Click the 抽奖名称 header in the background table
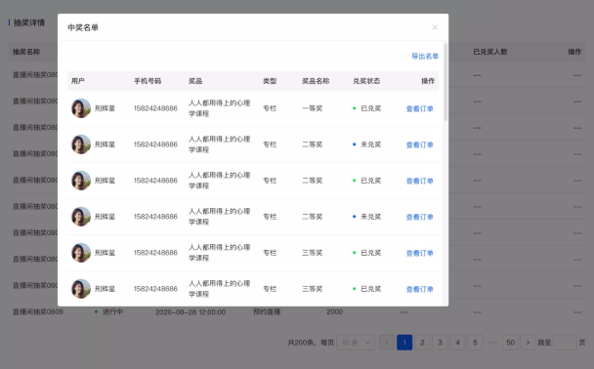 pos(26,52)
